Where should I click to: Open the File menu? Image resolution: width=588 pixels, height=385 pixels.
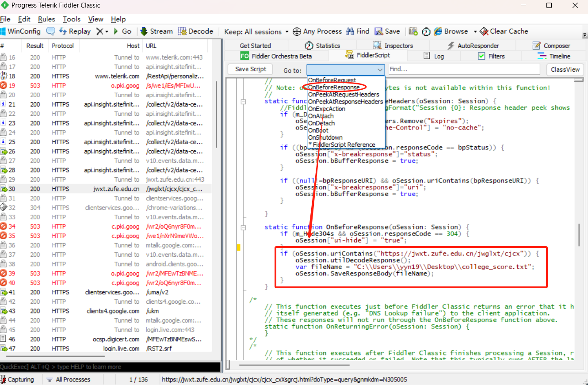[x=5, y=19]
